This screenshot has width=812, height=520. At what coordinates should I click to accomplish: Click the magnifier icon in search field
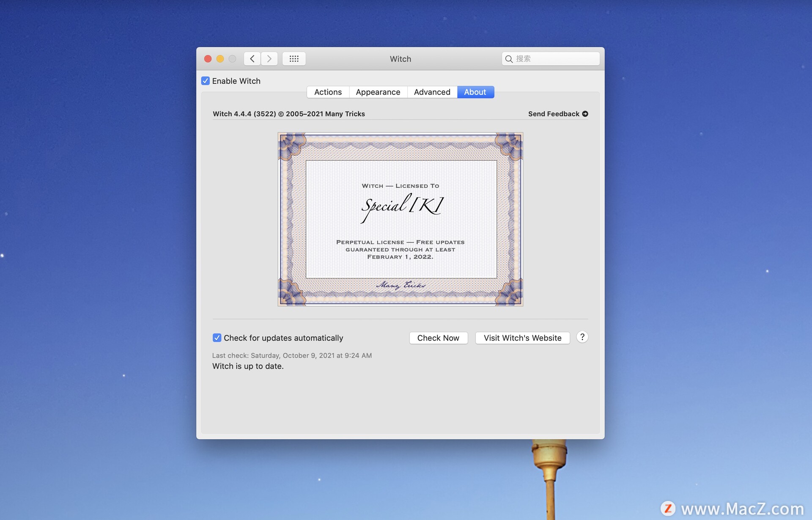click(509, 59)
